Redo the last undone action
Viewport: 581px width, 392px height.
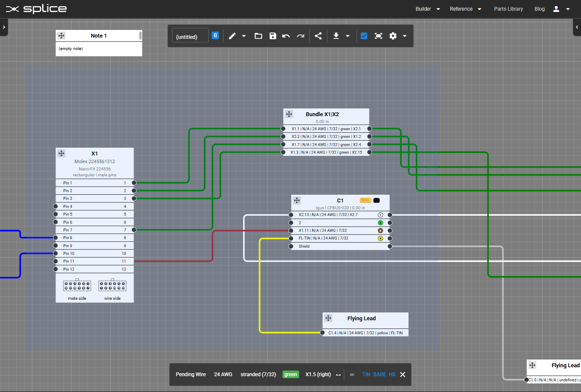[x=300, y=36]
